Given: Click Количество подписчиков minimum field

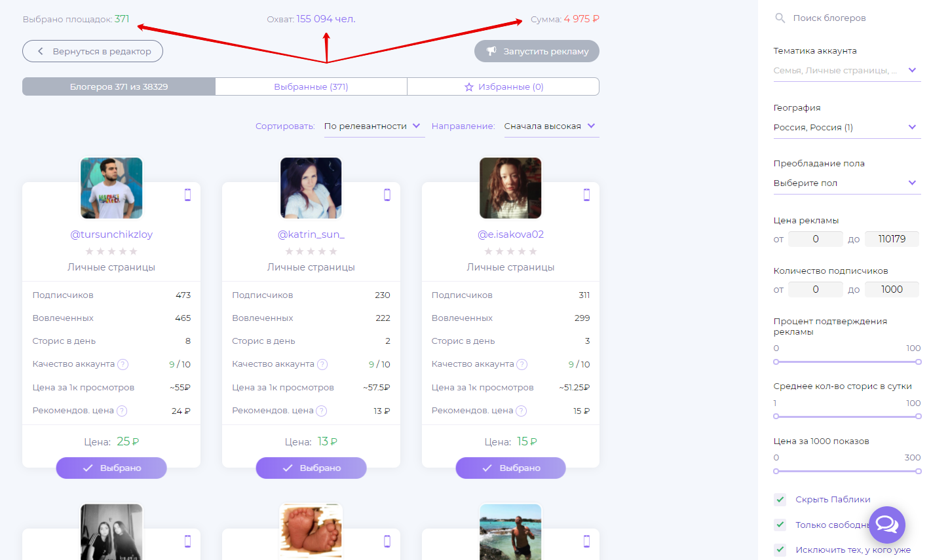Looking at the screenshot, I should (816, 289).
